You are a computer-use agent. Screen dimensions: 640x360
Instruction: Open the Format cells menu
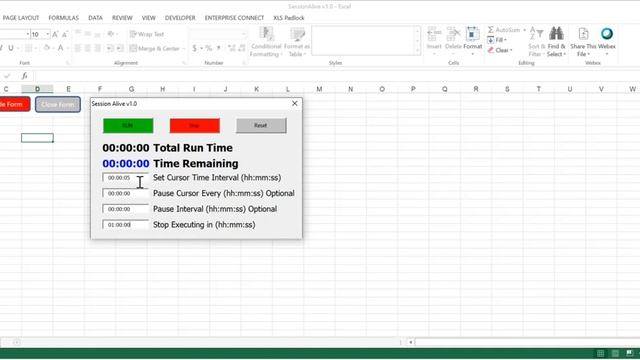point(473,41)
